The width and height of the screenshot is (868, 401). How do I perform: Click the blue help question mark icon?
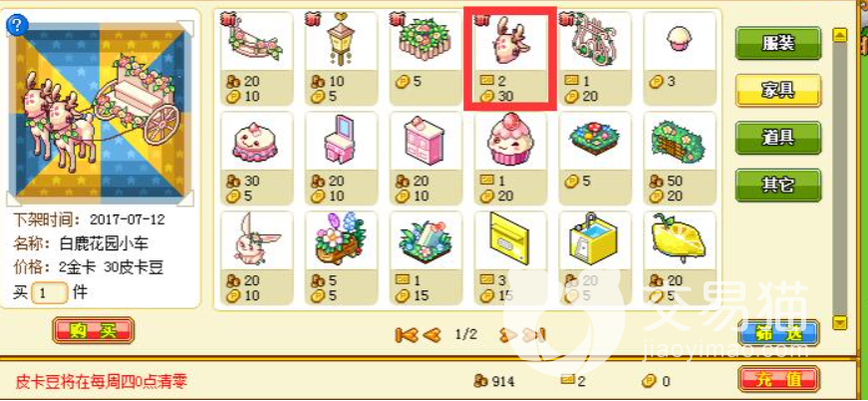[x=17, y=25]
